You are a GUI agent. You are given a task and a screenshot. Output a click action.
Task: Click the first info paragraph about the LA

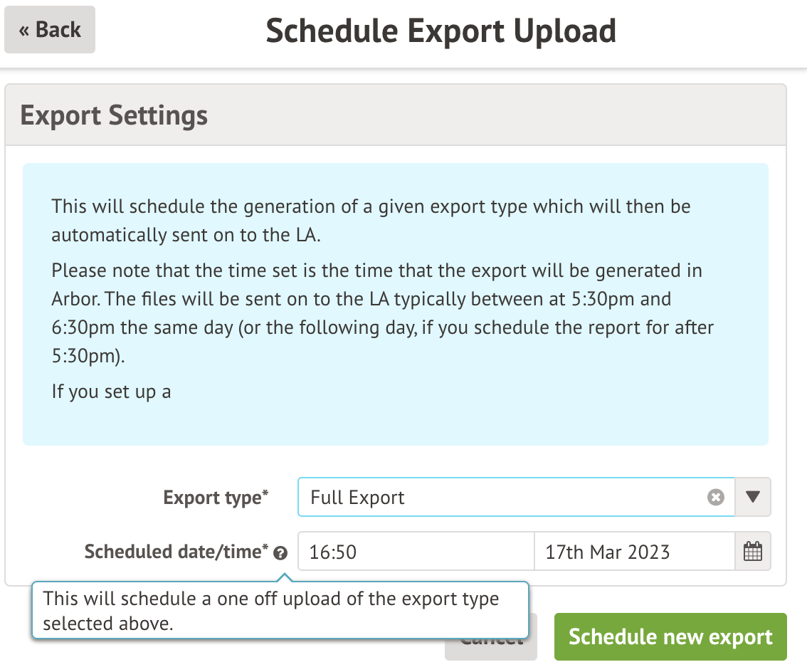(370, 221)
